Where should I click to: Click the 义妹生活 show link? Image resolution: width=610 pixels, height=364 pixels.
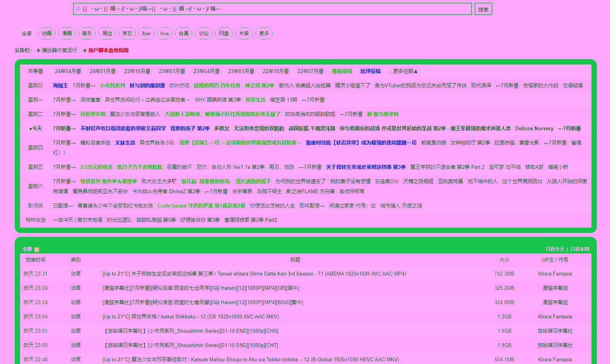point(125,143)
